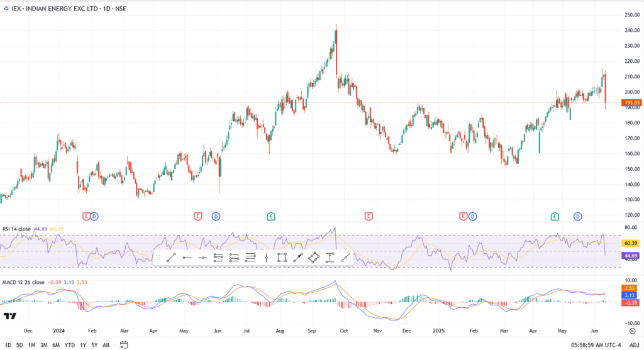Switch to the 1M date range
The height and width of the screenshot is (350, 644).
coord(31,345)
